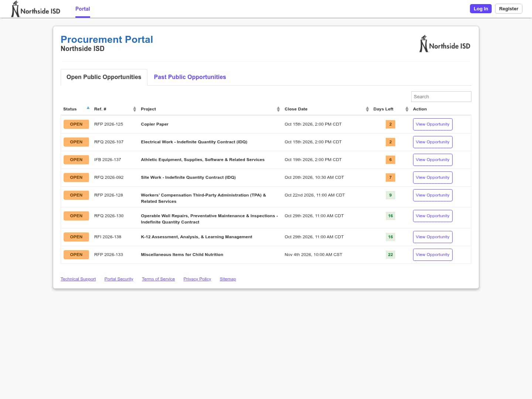This screenshot has height=399, width=532.
Task: Select the Open Public Opportunities tab
Action: point(104,77)
